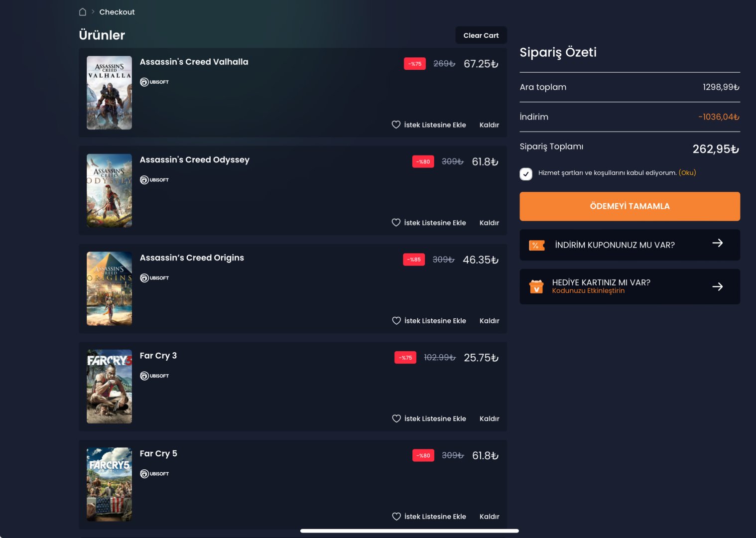The image size is (756, 538).
Task: Add Assassin's Creed Valhalla to wishlist text
Action: [435, 125]
